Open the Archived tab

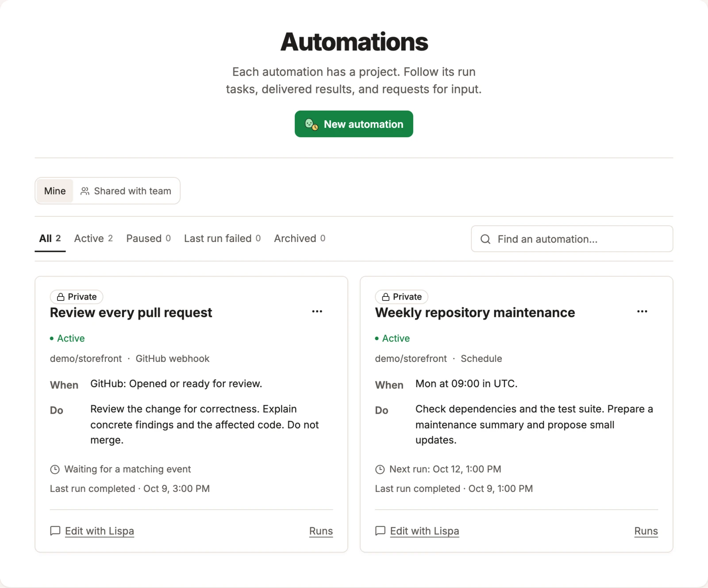point(300,238)
